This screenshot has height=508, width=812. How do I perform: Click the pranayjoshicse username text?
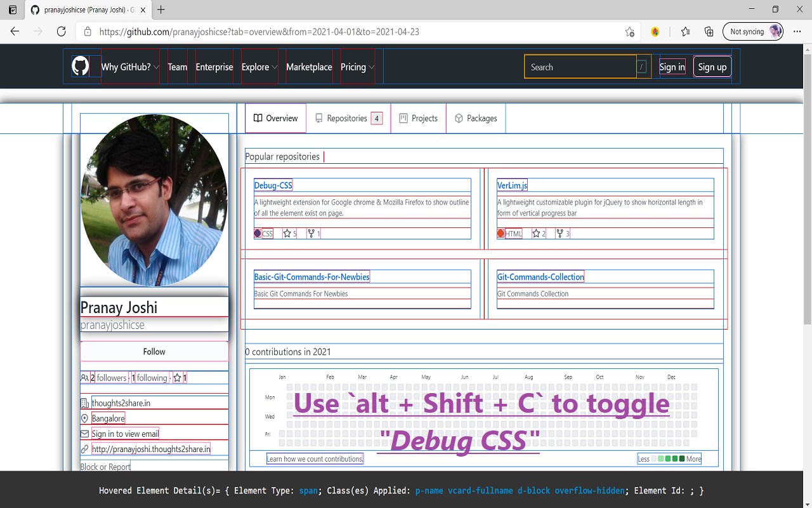112,325
